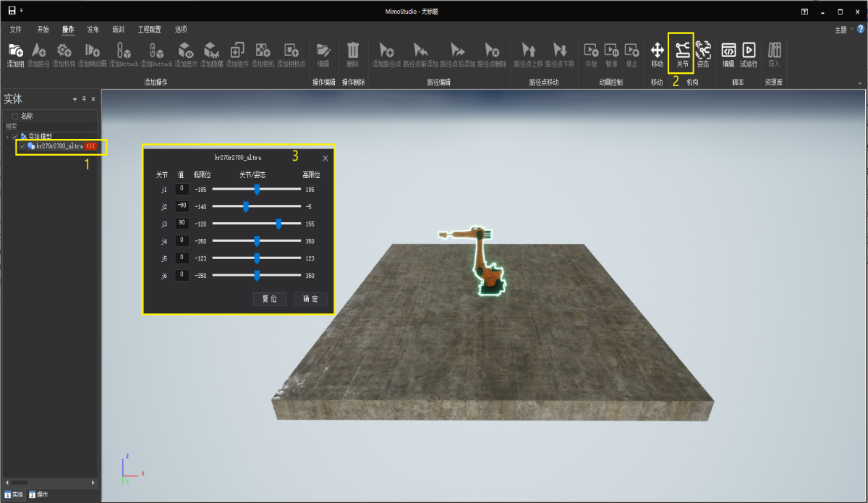Click the 添加相机 (Add Camera) icon
868x503 pixels.
pos(263,51)
